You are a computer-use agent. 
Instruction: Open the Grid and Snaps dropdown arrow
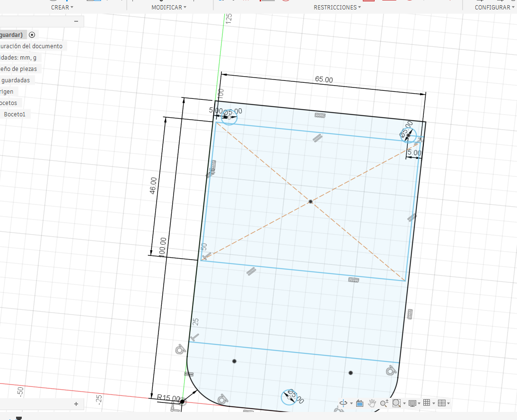click(x=434, y=403)
